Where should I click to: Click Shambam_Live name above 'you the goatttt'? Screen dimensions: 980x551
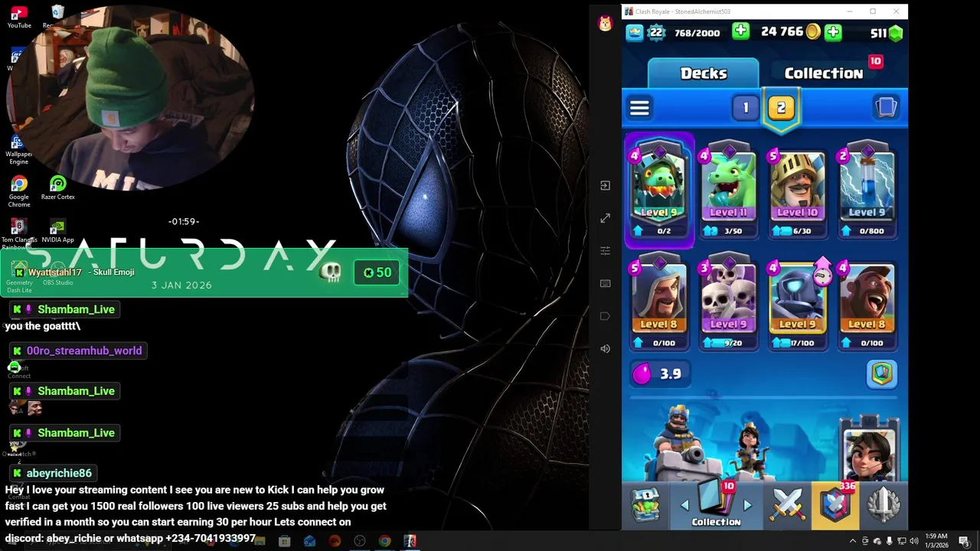pos(76,309)
